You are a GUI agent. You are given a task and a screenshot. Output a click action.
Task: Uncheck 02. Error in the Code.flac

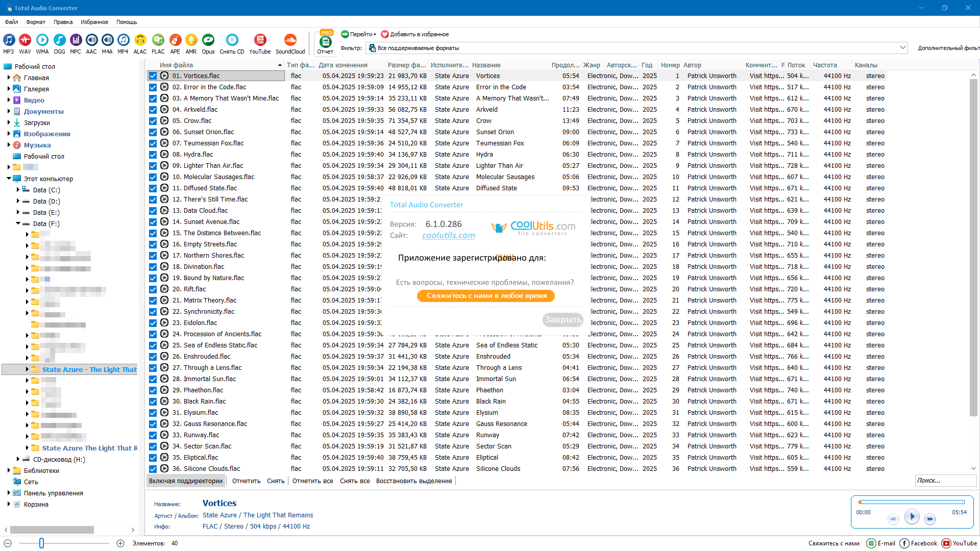pyautogui.click(x=153, y=87)
